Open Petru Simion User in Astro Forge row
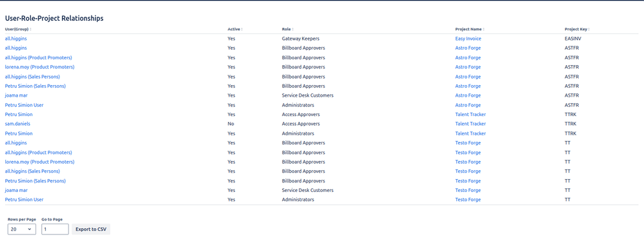The image size is (644, 241). (x=25, y=105)
